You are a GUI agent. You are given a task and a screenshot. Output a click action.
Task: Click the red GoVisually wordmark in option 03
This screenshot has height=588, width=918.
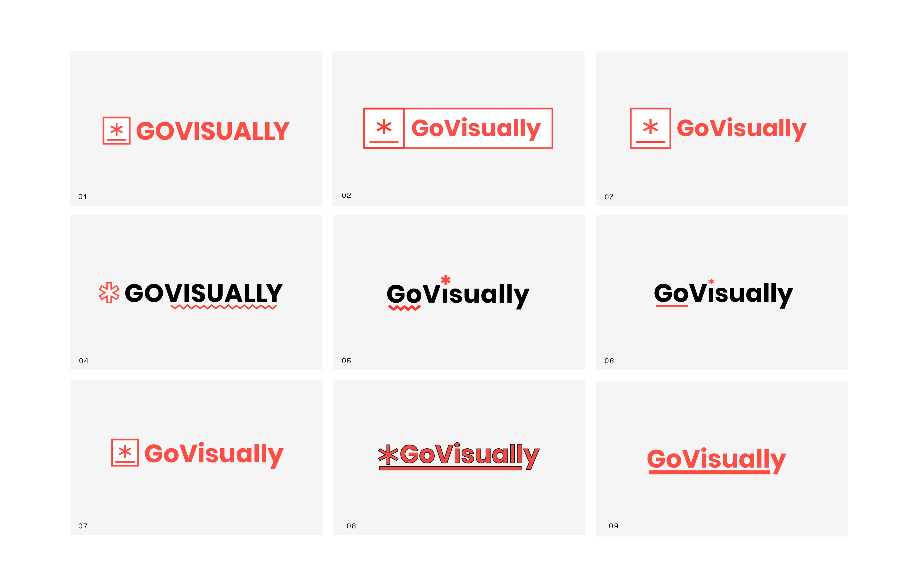[x=741, y=128]
